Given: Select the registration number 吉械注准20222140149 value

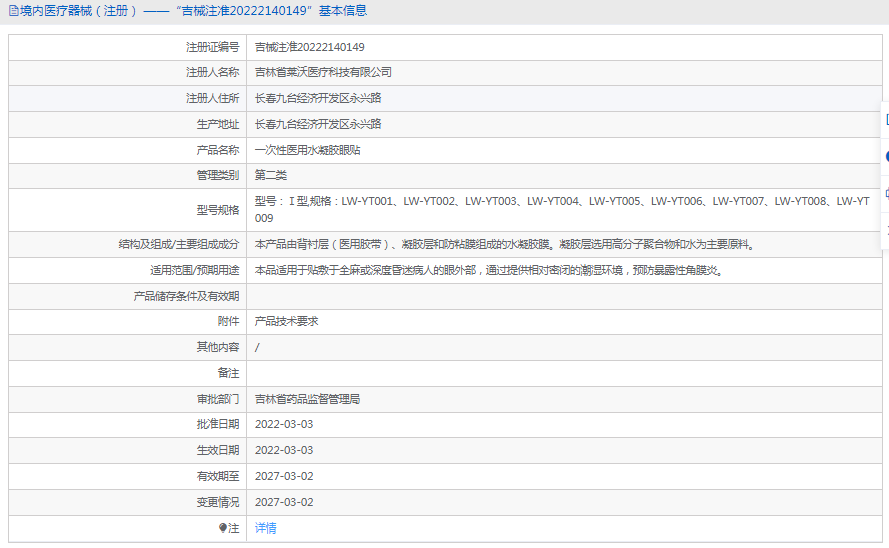Looking at the screenshot, I should pos(309,47).
